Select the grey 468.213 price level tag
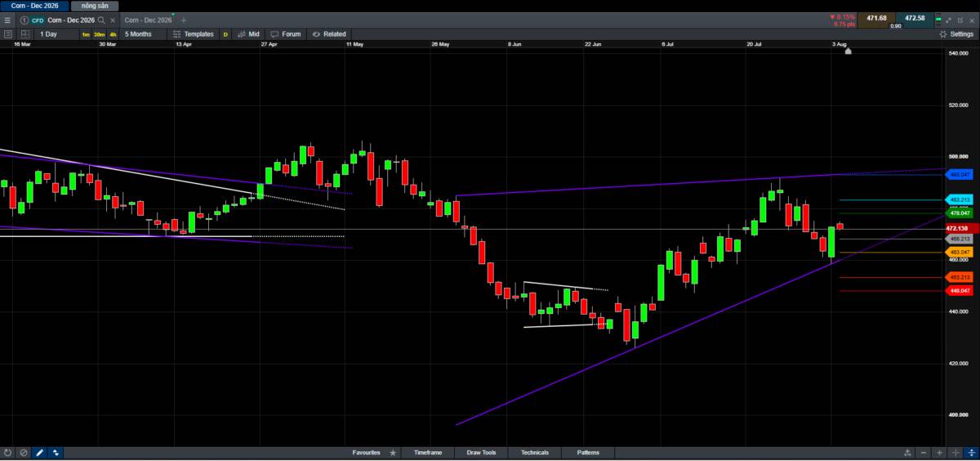Screen dimensions: 980x461 tap(957, 239)
